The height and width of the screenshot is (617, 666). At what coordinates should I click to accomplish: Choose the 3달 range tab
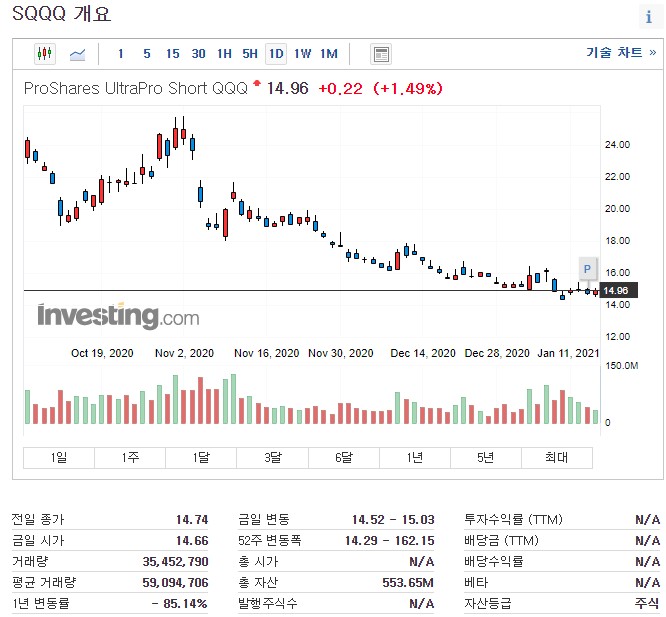point(272,457)
